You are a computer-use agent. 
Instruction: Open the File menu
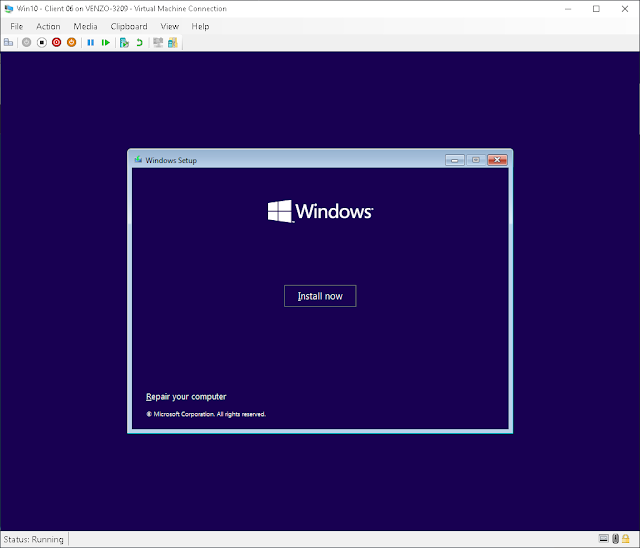point(16,27)
